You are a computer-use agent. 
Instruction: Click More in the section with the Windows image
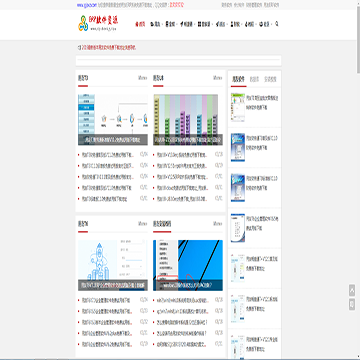218,224
